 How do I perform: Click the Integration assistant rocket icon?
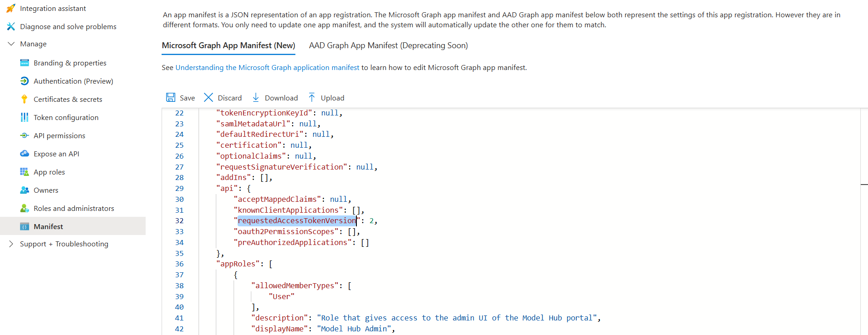tap(11, 9)
